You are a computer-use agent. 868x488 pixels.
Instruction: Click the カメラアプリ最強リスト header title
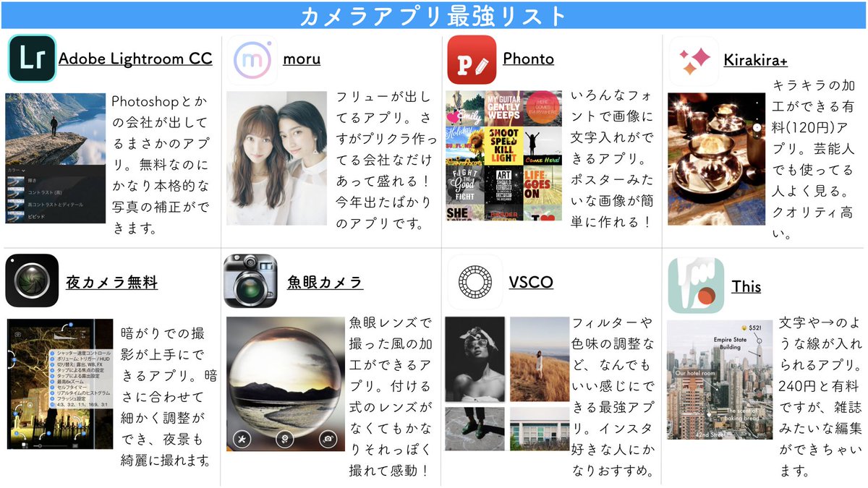point(433,15)
